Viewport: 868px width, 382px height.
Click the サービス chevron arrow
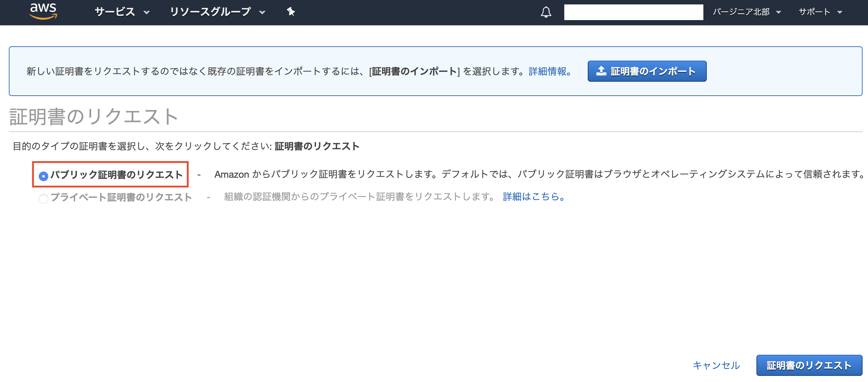(x=147, y=13)
